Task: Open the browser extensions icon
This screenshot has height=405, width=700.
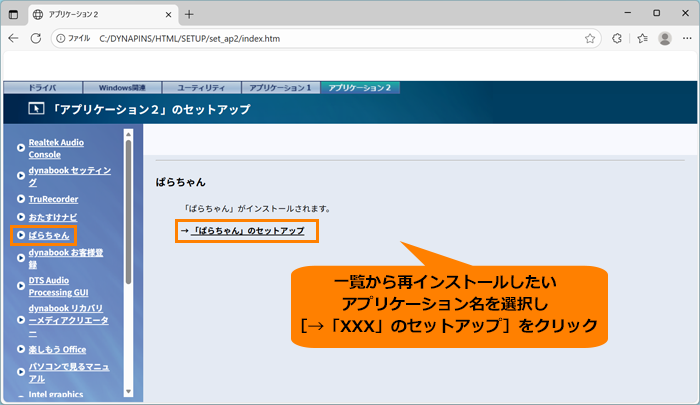Action: coord(616,38)
